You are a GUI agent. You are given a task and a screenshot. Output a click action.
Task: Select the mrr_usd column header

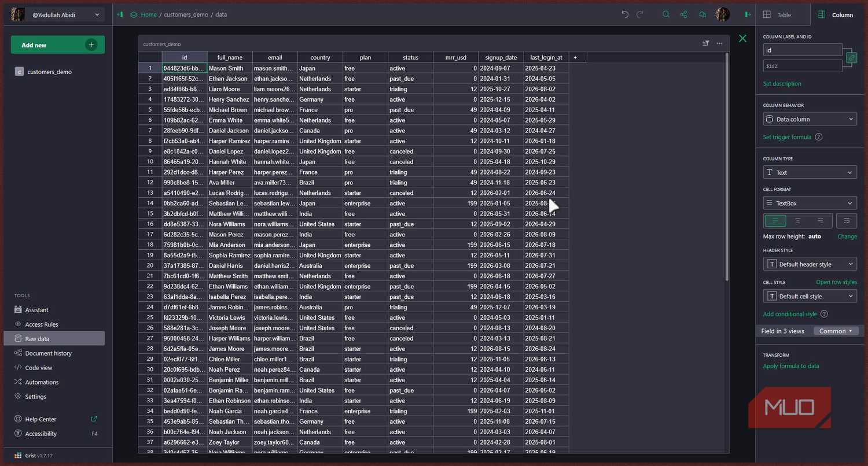(x=455, y=57)
